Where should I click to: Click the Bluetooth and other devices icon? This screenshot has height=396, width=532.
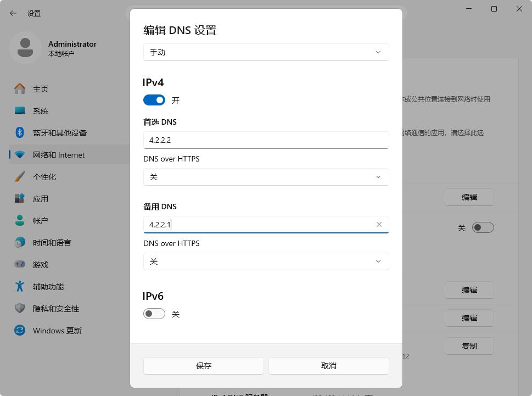[x=20, y=132]
